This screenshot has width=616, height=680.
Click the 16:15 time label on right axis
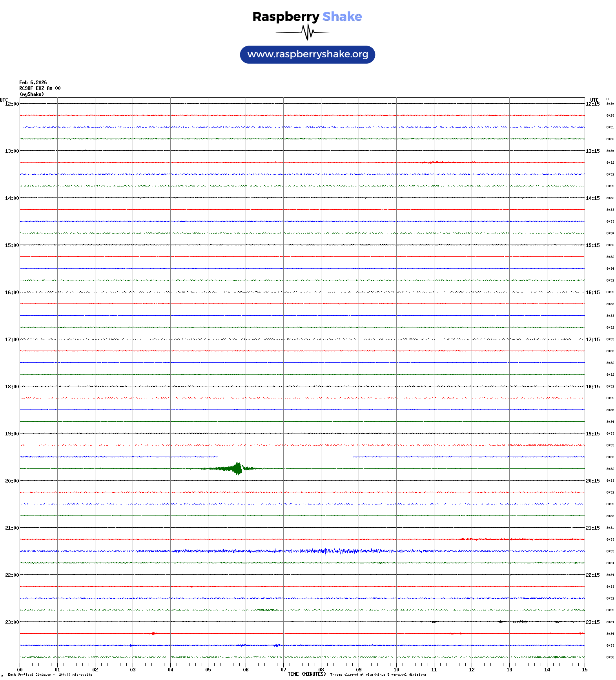pos(592,292)
